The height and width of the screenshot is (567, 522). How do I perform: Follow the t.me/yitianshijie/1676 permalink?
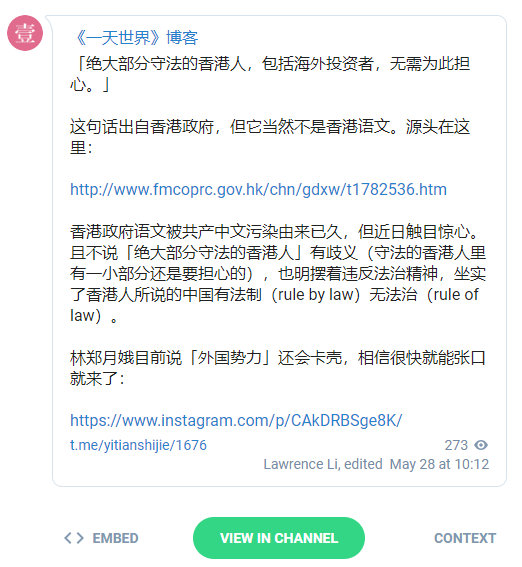coord(138,445)
